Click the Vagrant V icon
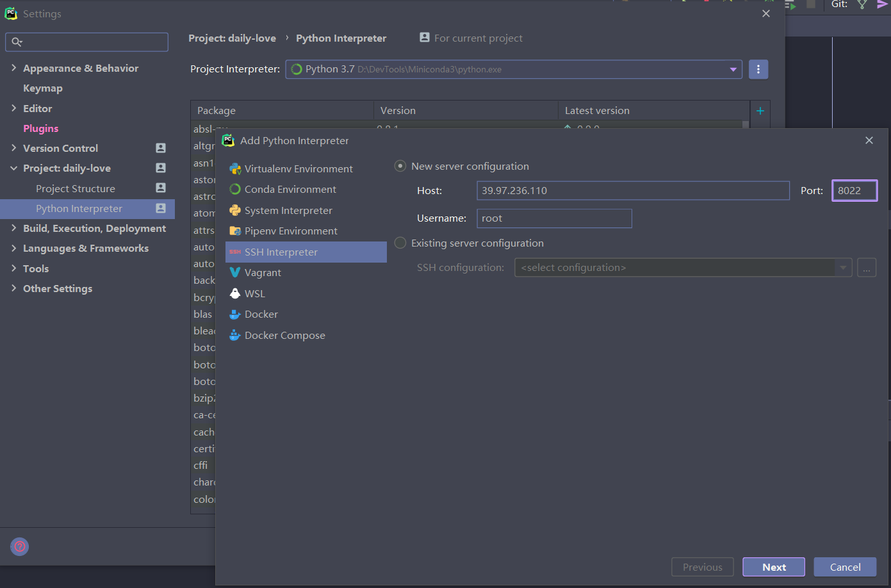891x588 pixels. pyautogui.click(x=235, y=273)
